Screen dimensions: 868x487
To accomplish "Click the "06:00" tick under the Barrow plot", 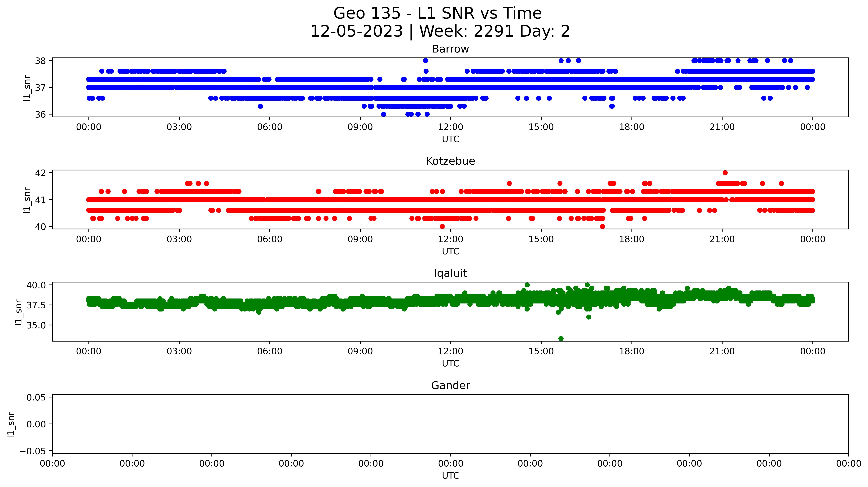I will point(270,127).
